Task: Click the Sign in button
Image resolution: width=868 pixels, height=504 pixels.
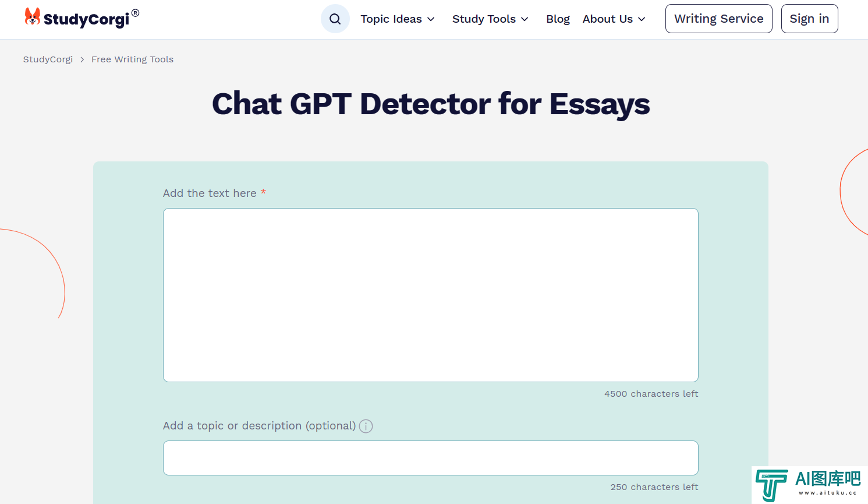Action: coord(809,19)
